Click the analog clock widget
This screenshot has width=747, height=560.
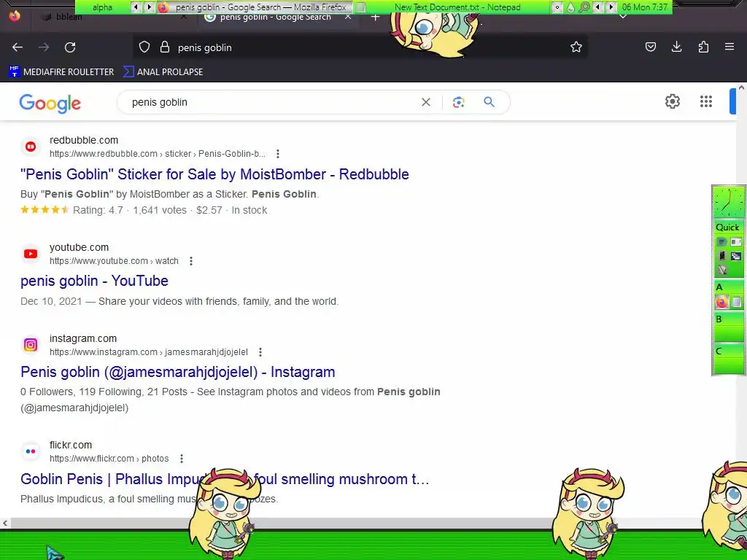729,203
